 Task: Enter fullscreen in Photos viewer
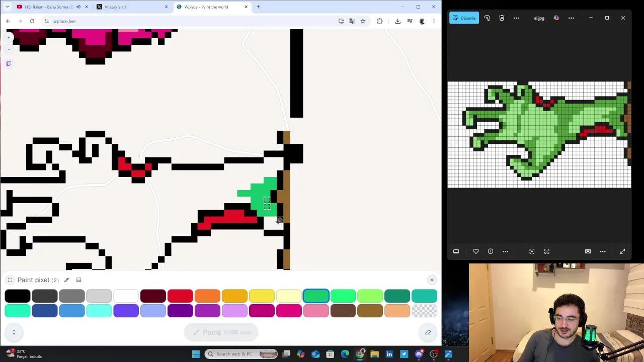tap(622, 251)
